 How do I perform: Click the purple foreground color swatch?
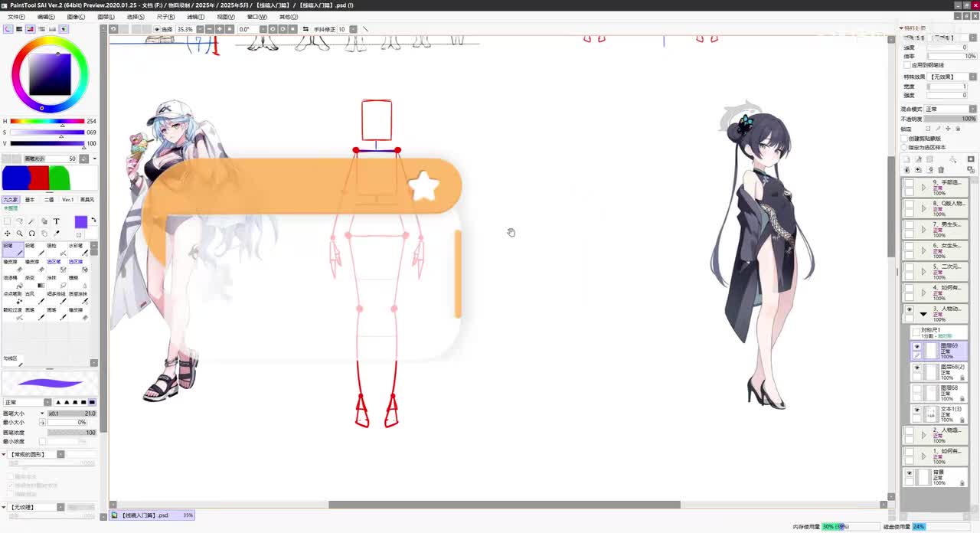pyautogui.click(x=80, y=222)
